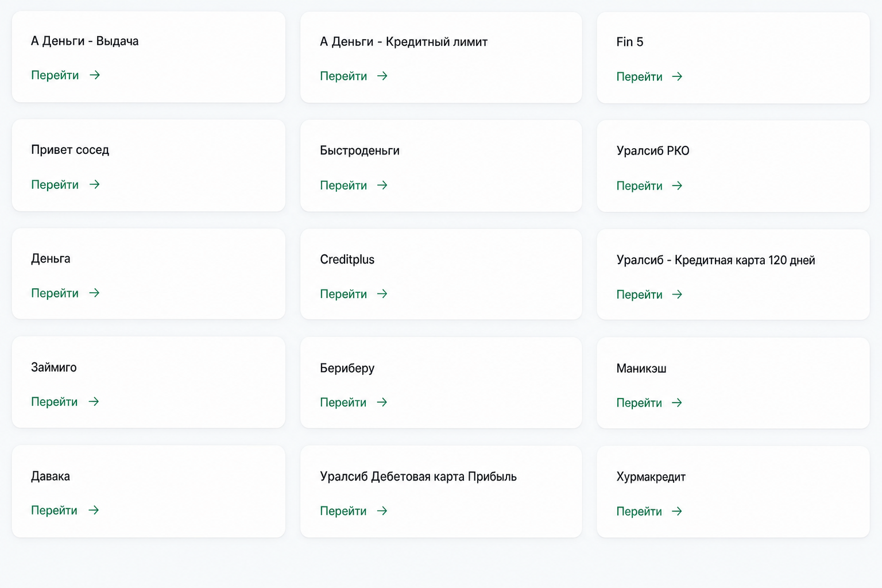
Task: Click the arrow under Уралсиб Дебетовая карта Прибыль
Action: tap(382, 510)
